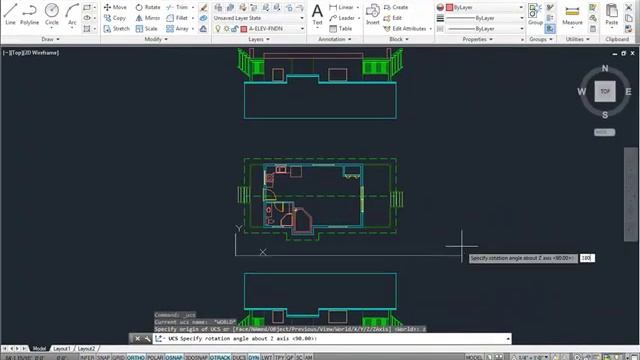Viewport: 640px width, 360px height.
Task: Select the Arc tool
Action: (72, 14)
